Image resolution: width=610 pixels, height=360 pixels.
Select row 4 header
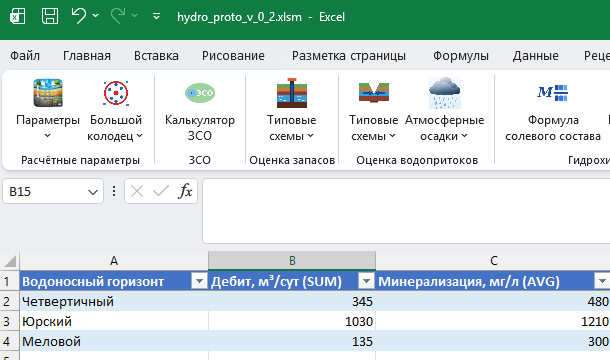point(9,341)
